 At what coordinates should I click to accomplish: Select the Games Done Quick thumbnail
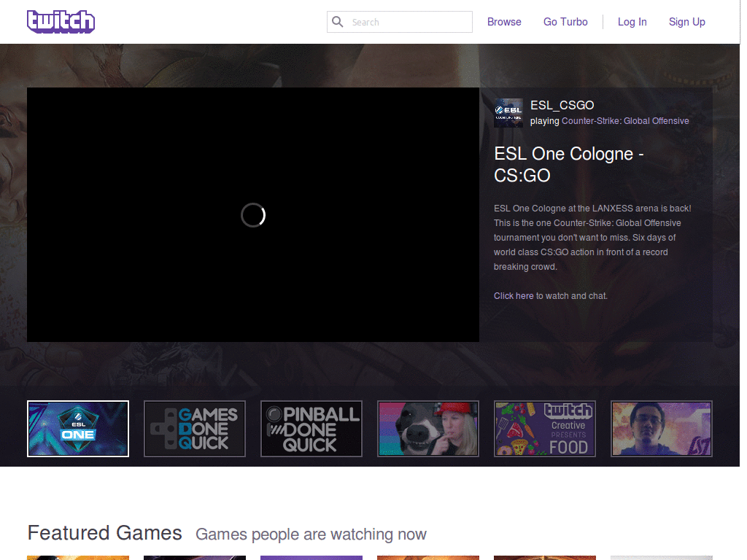pyautogui.click(x=195, y=429)
